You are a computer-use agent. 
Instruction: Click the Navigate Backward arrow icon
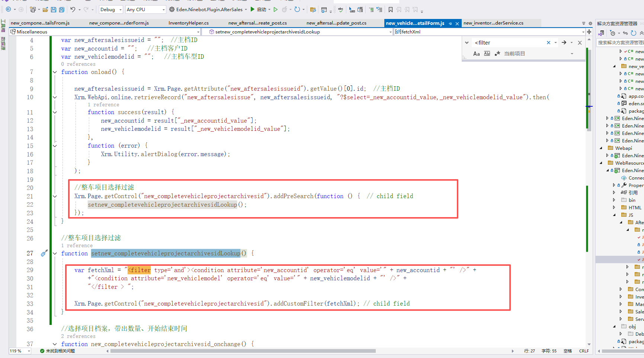click(8, 9)
